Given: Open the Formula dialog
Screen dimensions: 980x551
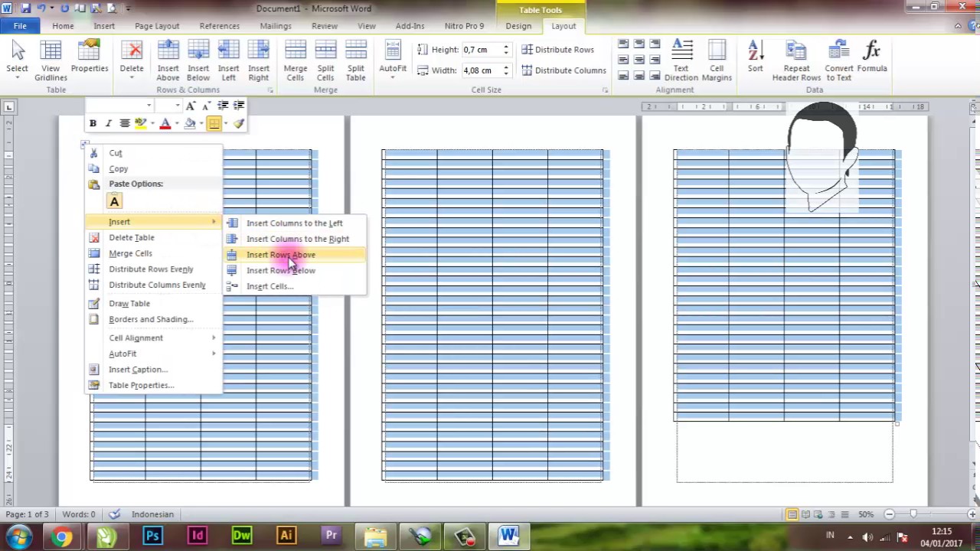Looking at the screenshot, I should coord(872,57).
